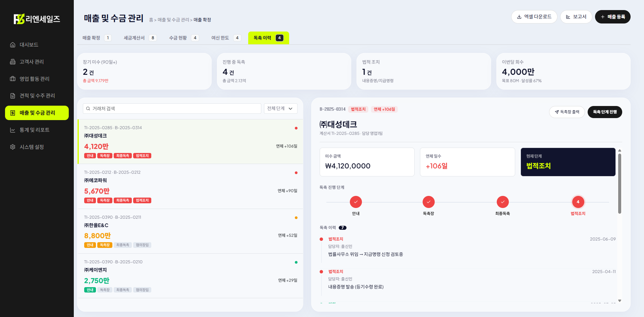This screenshot has width=644, height=317.
Task: Focus the 거래처 검색 input field
Action: tap(172, 109)
